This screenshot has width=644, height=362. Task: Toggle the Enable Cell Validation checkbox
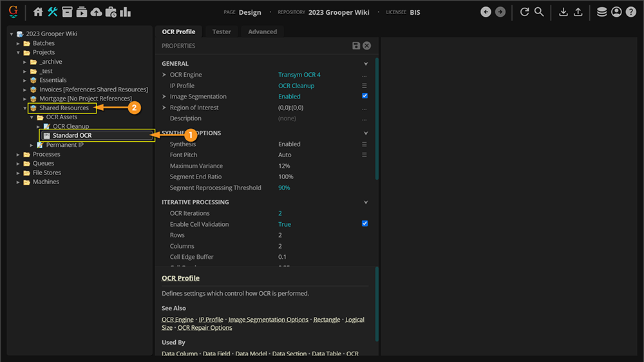pyautogui.click(x=365, y=224)
